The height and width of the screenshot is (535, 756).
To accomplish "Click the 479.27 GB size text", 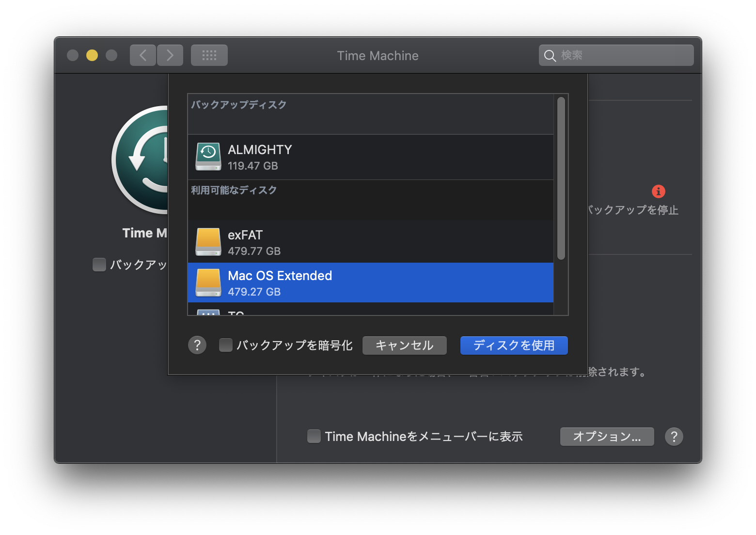I will click(254, 292).
